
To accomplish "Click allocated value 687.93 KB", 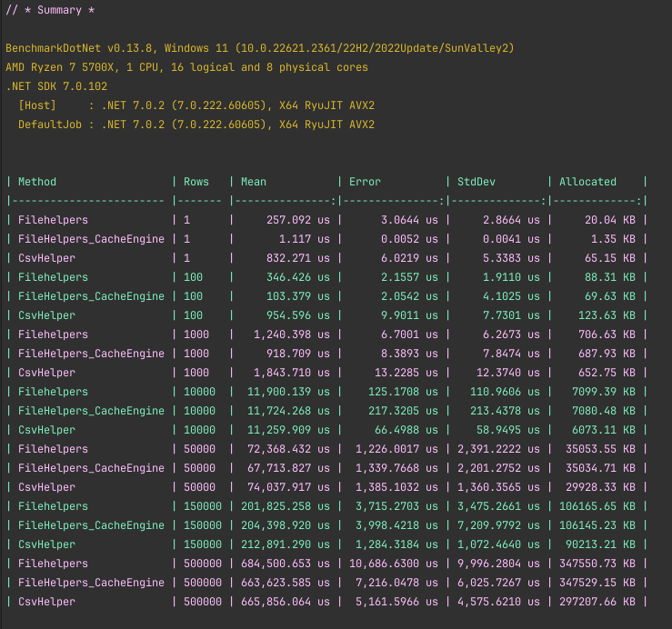I will 607,354.
